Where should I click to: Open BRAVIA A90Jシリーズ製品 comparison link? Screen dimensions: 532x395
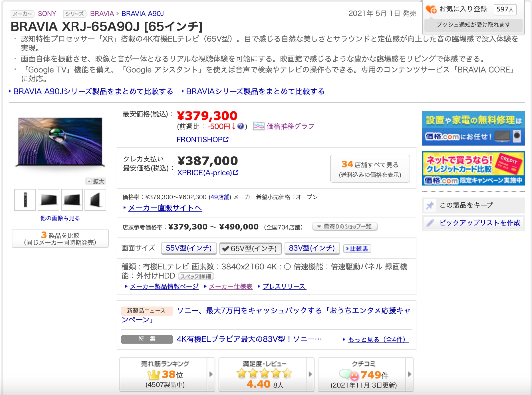pos(94,91)
